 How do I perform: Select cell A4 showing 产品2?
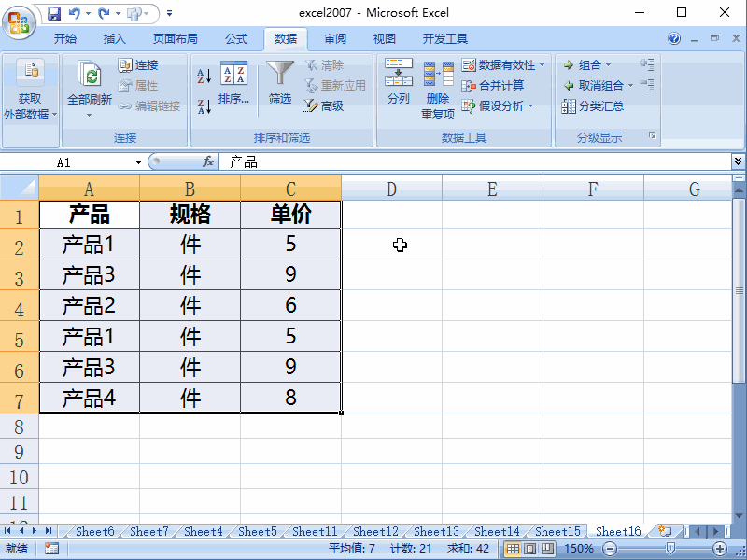89,305
